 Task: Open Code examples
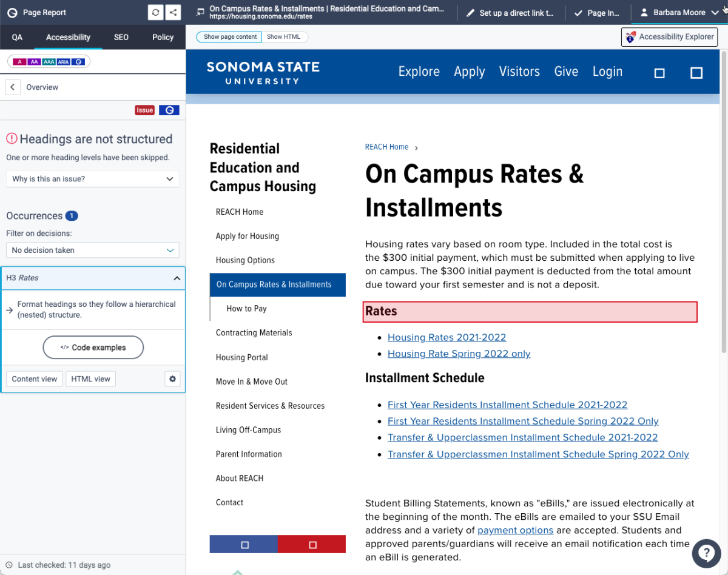(x=93, y=348)
